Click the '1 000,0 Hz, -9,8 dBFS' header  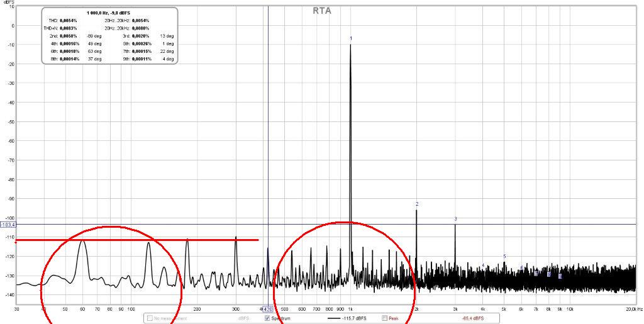108,13
